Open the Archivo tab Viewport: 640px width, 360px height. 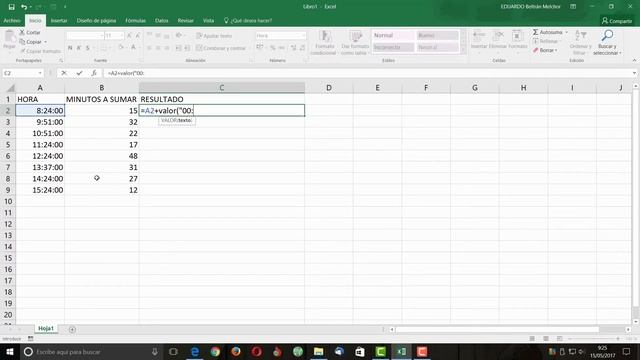click(x=12, y=20)
